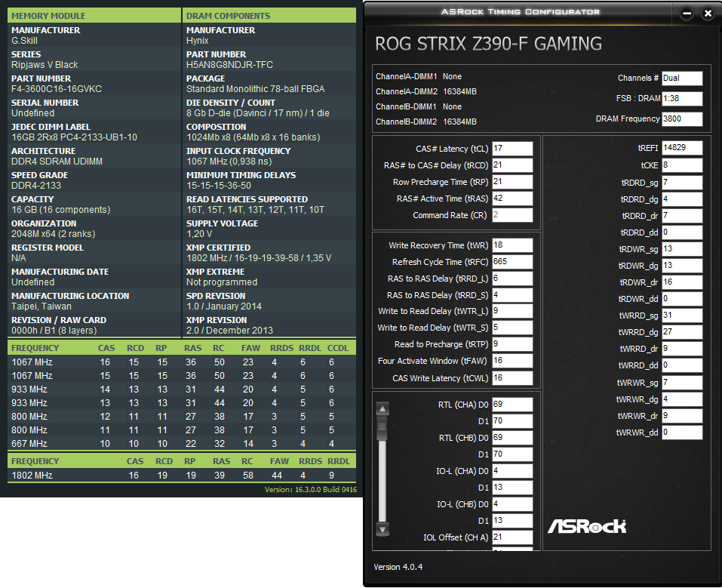Viewport: 722px width, 588px height.
Task: Select the Four Activate Window (tFAW) field
Action: tap(512, 361)
